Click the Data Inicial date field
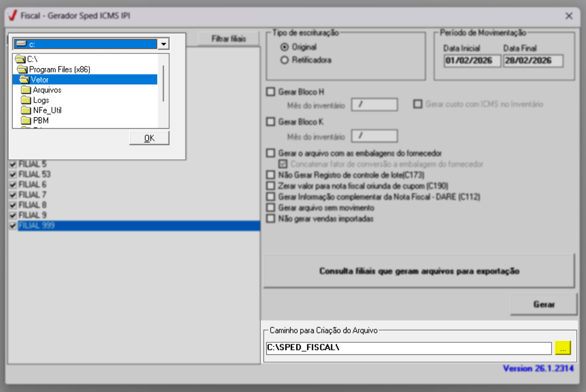 [472, 61]
